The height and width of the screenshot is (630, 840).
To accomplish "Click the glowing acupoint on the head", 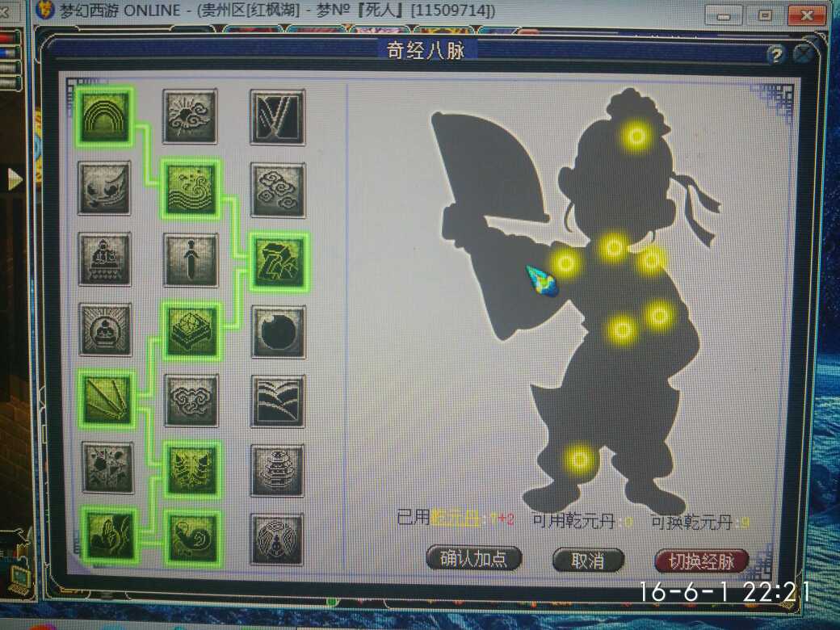I will [636, 136].
